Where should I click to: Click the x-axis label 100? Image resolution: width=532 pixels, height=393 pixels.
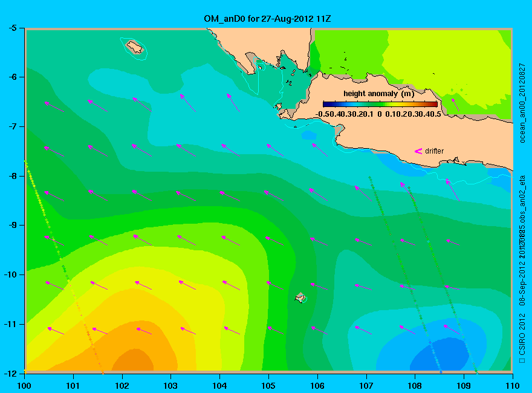point(24,386)
